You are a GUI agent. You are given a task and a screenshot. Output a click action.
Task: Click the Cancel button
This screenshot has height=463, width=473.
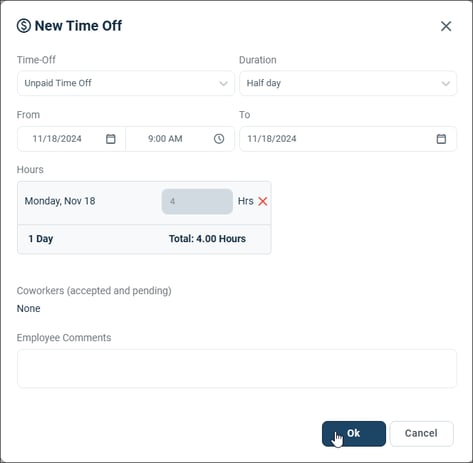click(x=421, y=434)
